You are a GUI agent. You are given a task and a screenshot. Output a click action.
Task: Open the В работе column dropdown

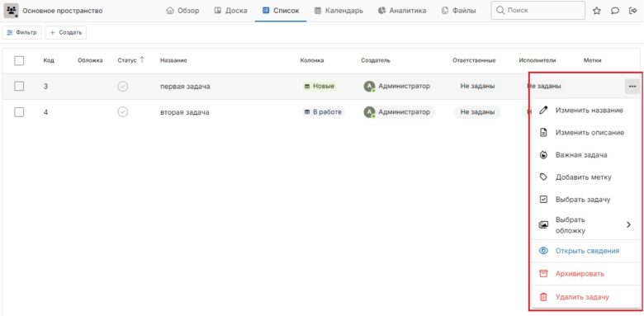[x=323, y=112]
